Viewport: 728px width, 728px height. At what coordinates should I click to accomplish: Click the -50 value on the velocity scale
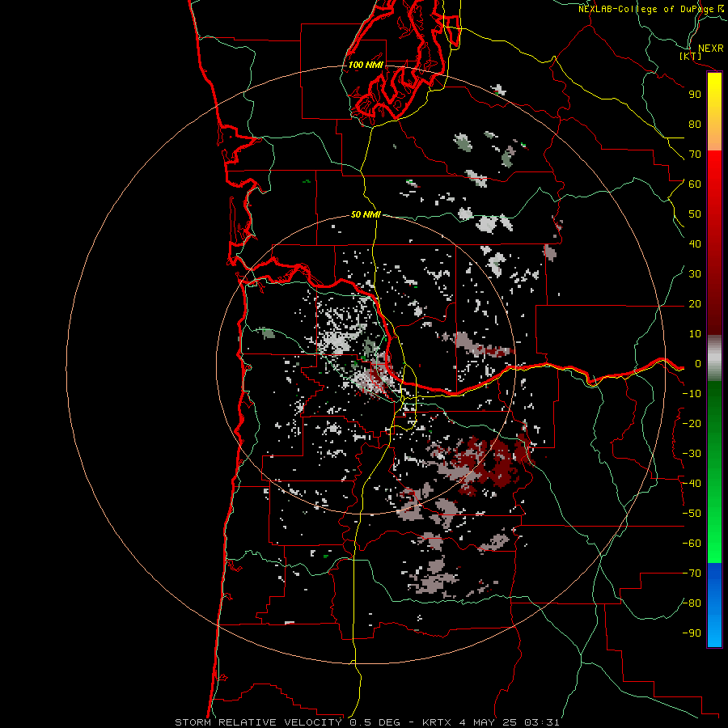(x=692, y=514)
